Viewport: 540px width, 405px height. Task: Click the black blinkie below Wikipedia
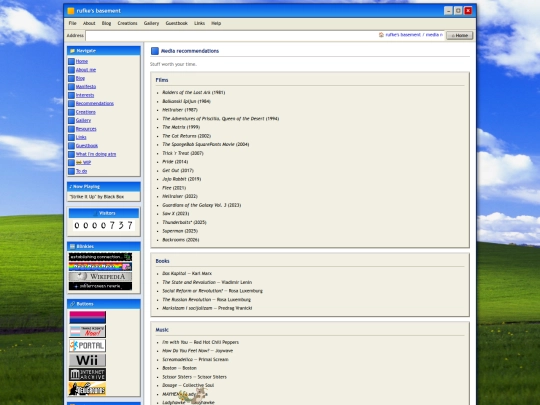point(100,286)
